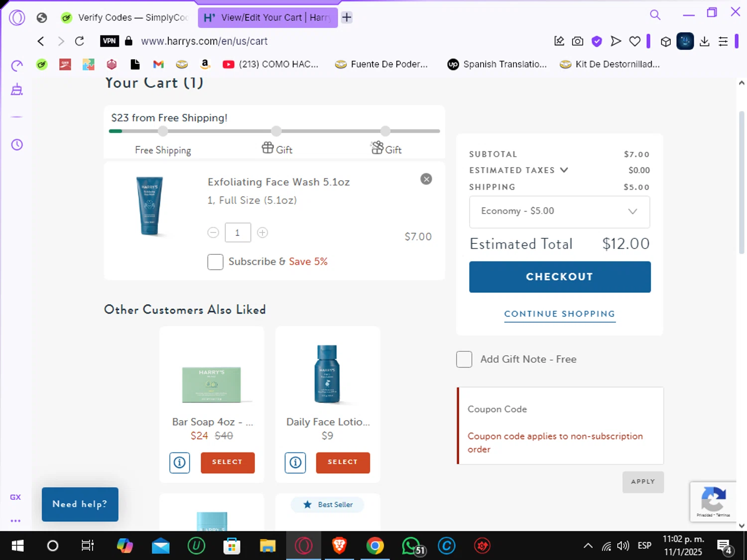Open the extensions cube icon
The height and width of the screenshot is (560, 747).
point(666,42)
